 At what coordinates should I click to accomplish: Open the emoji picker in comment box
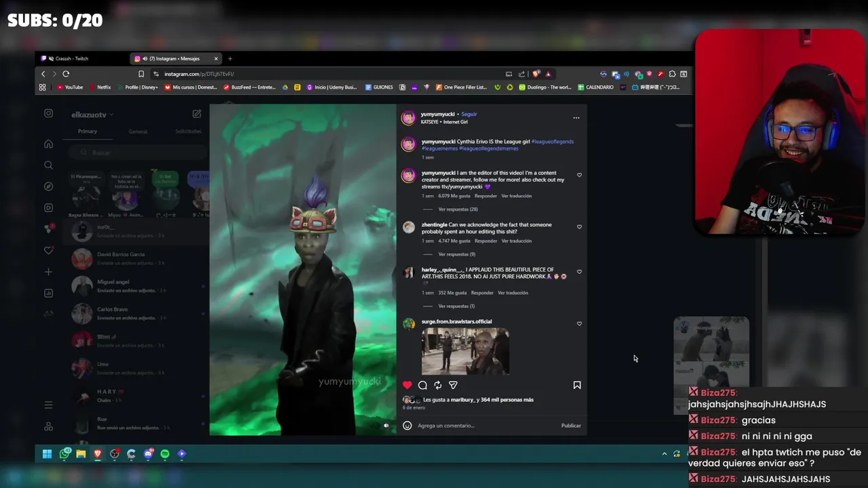pos(407,426)
